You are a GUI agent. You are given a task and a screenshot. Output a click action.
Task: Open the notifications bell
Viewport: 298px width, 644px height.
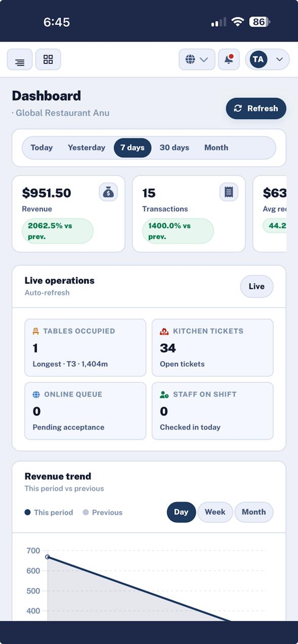[229, 59]
